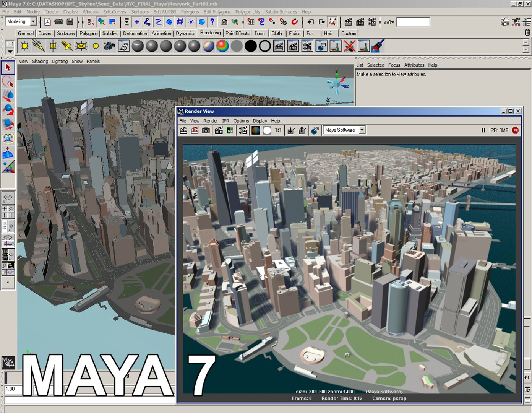Select the Rotate tool in the toolbox
The width and height of the screenshot is (532, 413).
pyautogui.click(x=8, y=110)
